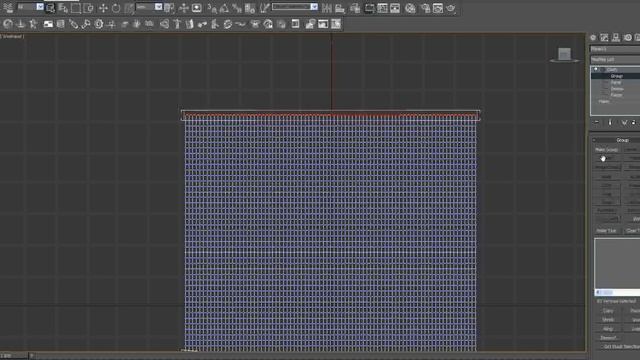This screenshot has height=360, width=640.
Task: Click the Mirror tool icon
Action: pyautogui.click(x=327, y=8)
